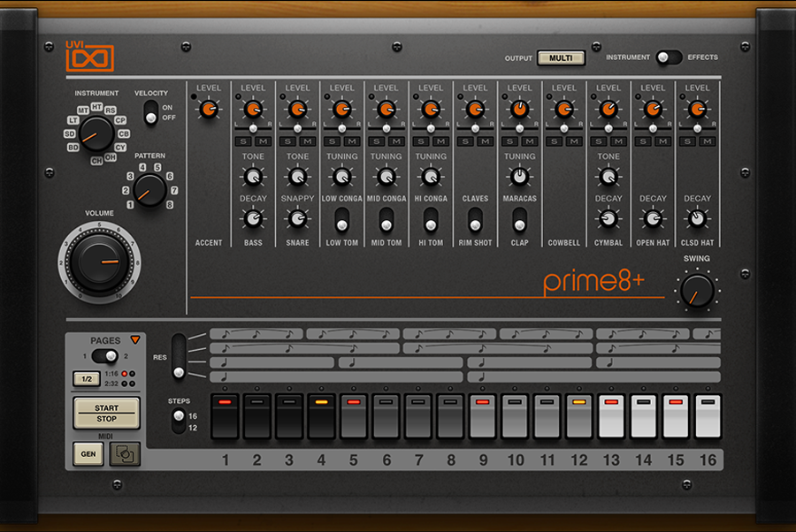This screenshot has height=532, width=796.
Task: Switch the Maracas / Clap selector
Action: 519,219
